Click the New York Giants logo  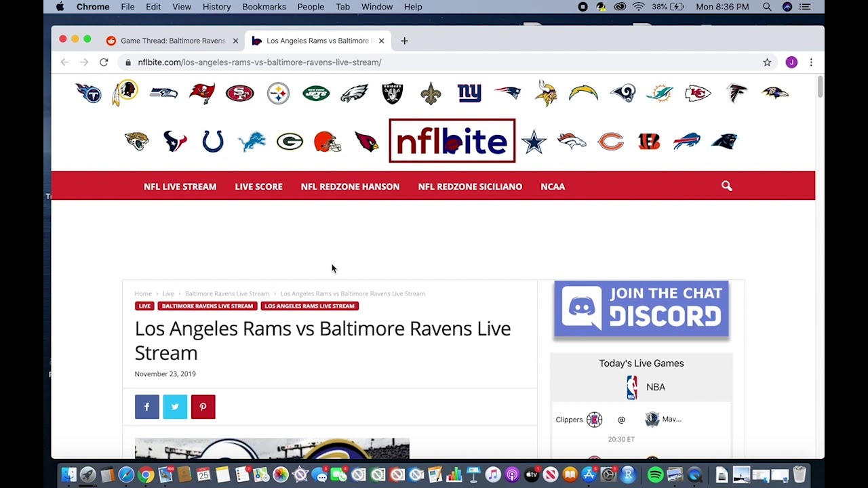(469, 93)
